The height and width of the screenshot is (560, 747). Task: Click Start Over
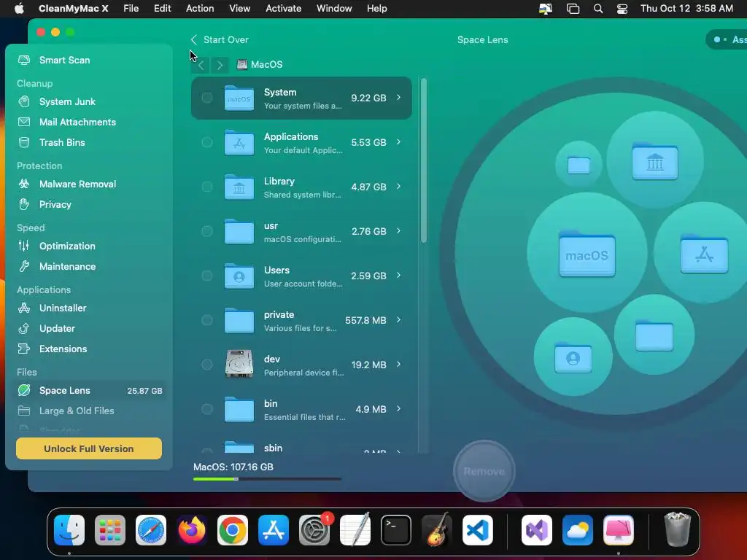[220, 39]
